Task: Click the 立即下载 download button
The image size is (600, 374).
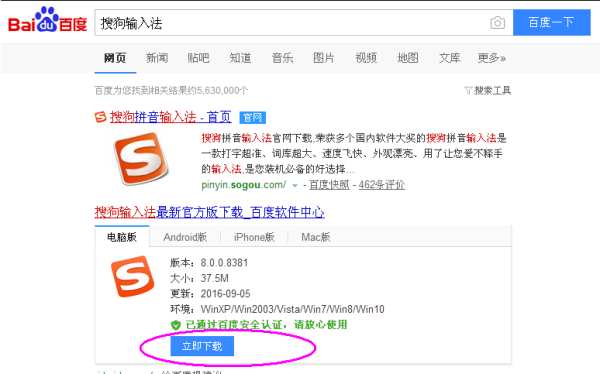Action: (x=202, y=346)
